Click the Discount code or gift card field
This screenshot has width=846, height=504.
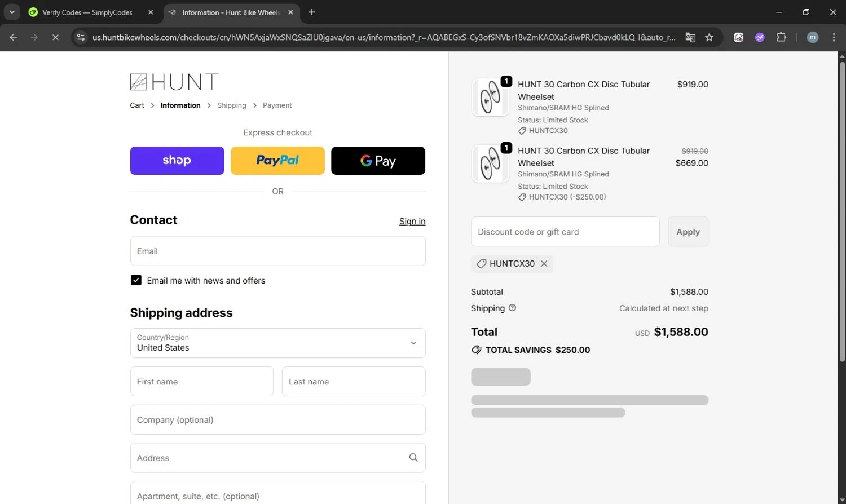coord(565,232)
